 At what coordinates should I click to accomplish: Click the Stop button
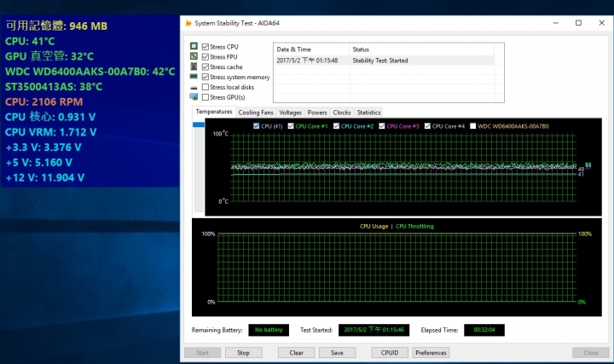(x=243, y=353)
